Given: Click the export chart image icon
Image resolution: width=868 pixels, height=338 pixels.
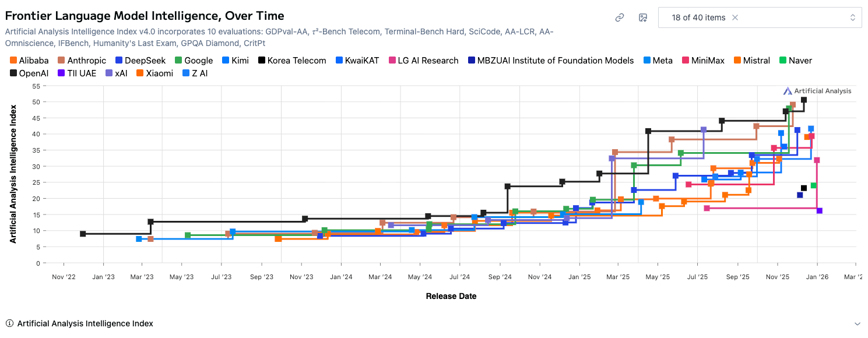Looking at the screenshot, I should (642, 18).
